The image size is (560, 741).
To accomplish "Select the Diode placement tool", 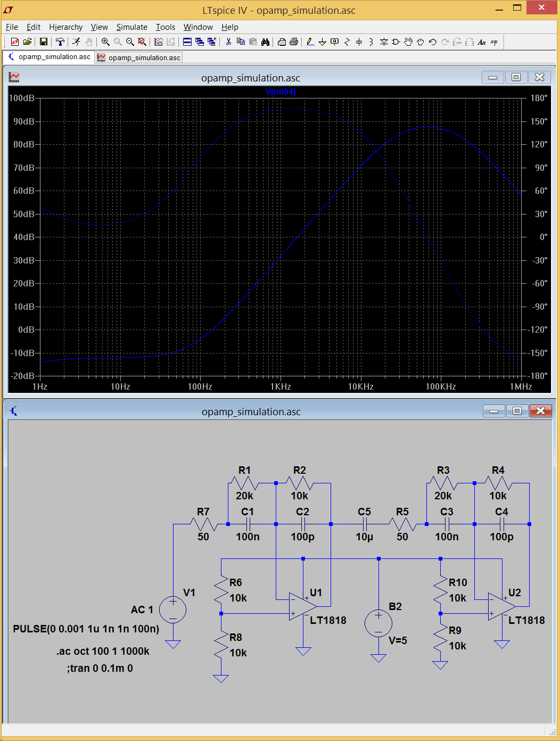I will click(384, 42).
